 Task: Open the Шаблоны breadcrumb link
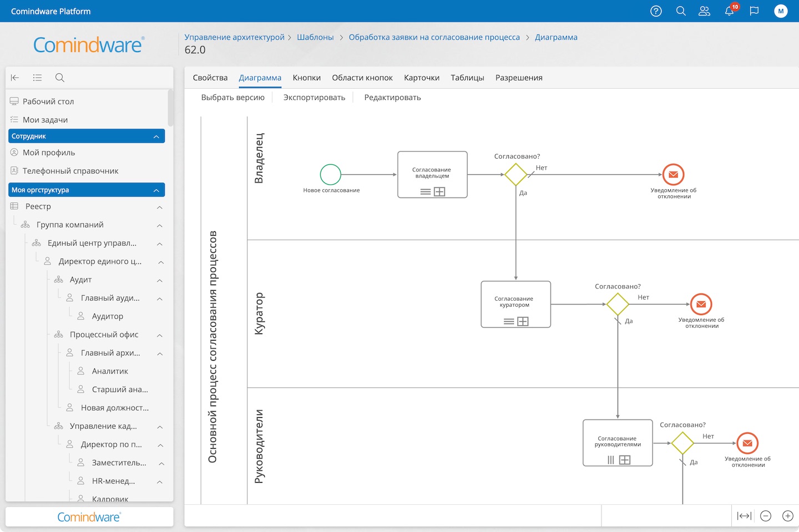point(315,37)
